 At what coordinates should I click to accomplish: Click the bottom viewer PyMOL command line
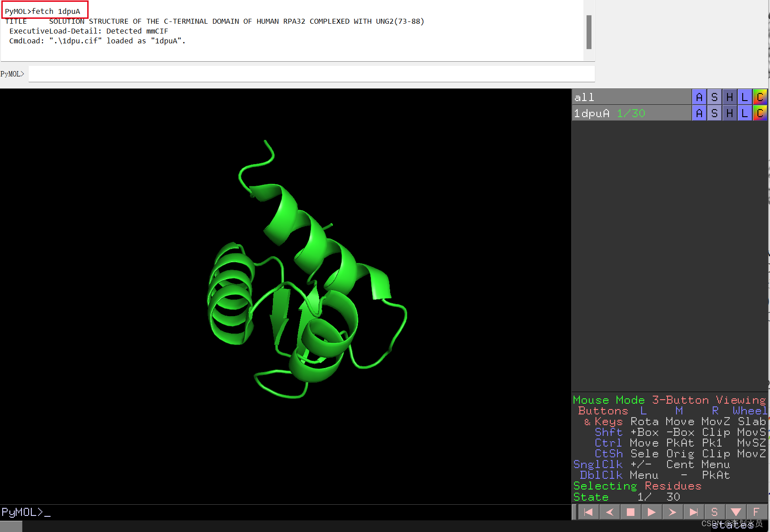pyautogui.click(x=285, y=512)
